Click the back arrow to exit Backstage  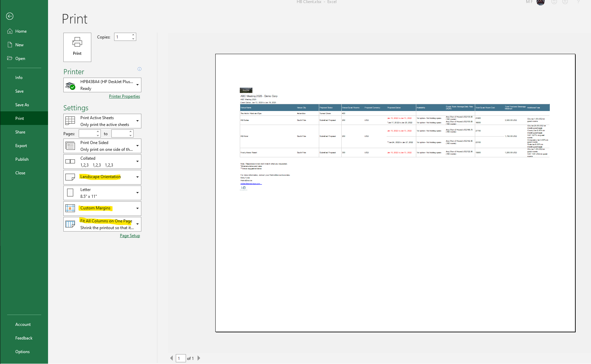coord(10,16)
